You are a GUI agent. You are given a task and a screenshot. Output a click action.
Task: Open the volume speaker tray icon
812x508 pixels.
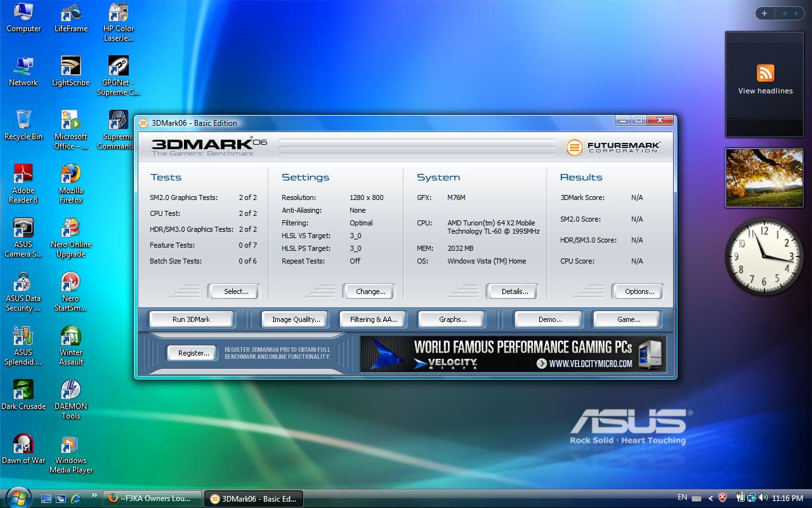click(x=764, y=498)
